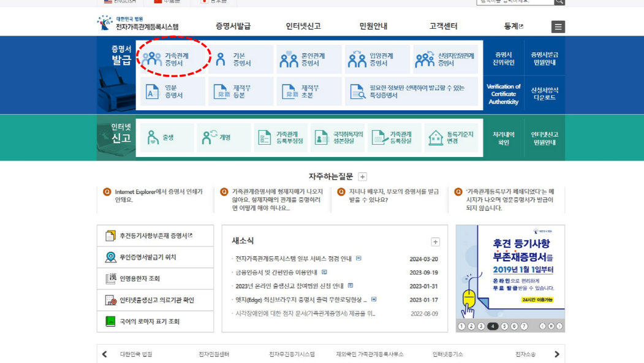Click 인터넷신고 민원안내 button
The width and height of the screenshot is (644, 363).
click(x=545, y=139)
